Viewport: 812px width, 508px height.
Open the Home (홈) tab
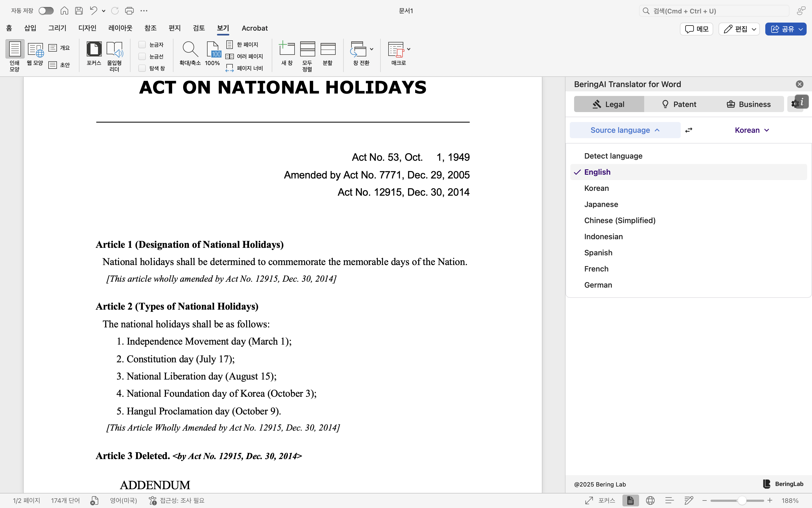coord(9,28)
